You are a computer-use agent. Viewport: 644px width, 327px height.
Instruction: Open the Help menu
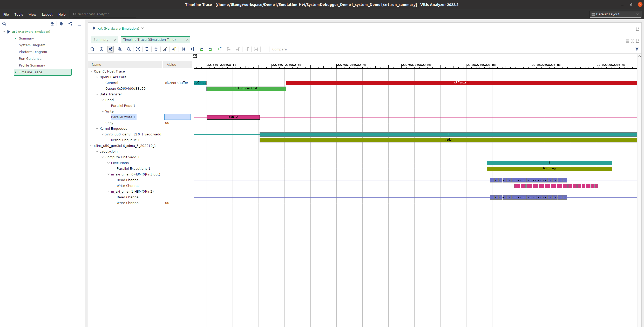62,14
